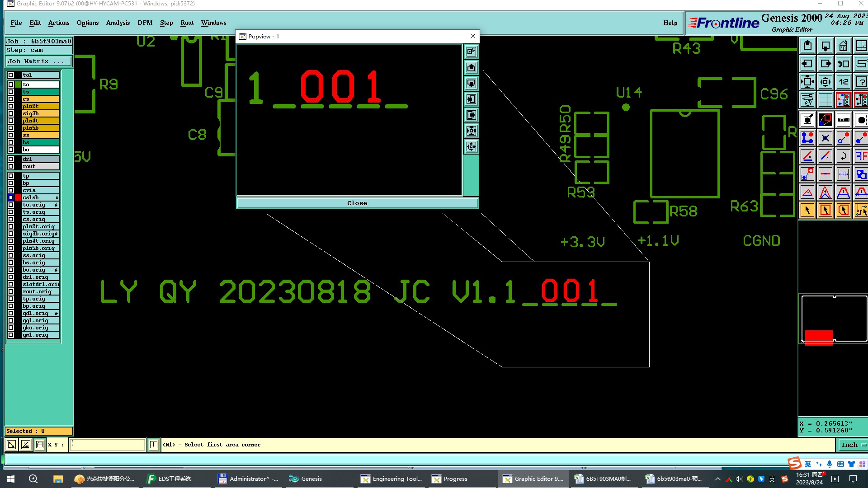Open the Analysis menu
The height and width of the screenshot is (488, 868).
118,23
